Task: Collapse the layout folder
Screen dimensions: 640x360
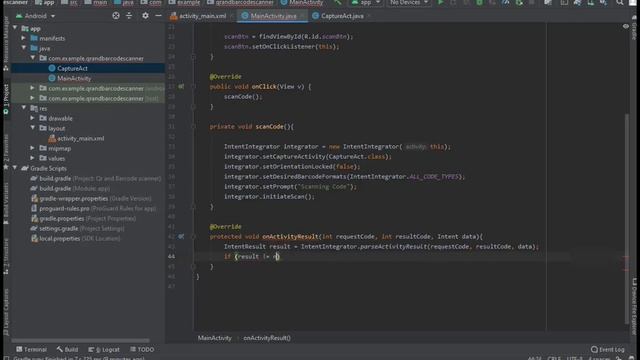Action: point(33,128)
